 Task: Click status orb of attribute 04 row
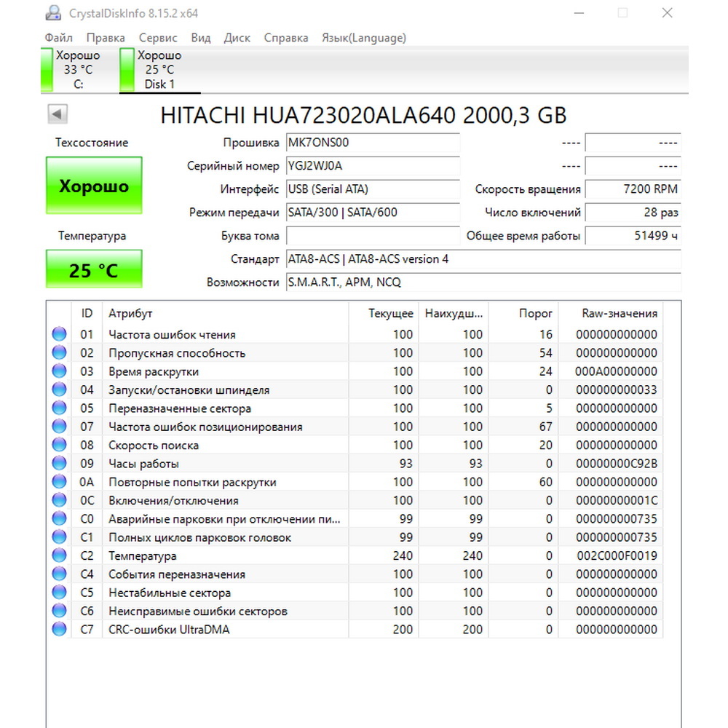59,389
